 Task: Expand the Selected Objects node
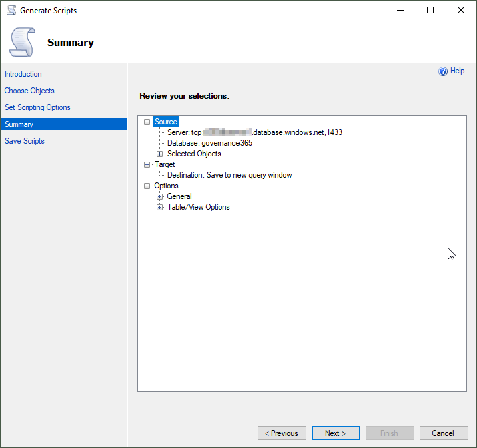pyautogui.click(x=160, y=154)
